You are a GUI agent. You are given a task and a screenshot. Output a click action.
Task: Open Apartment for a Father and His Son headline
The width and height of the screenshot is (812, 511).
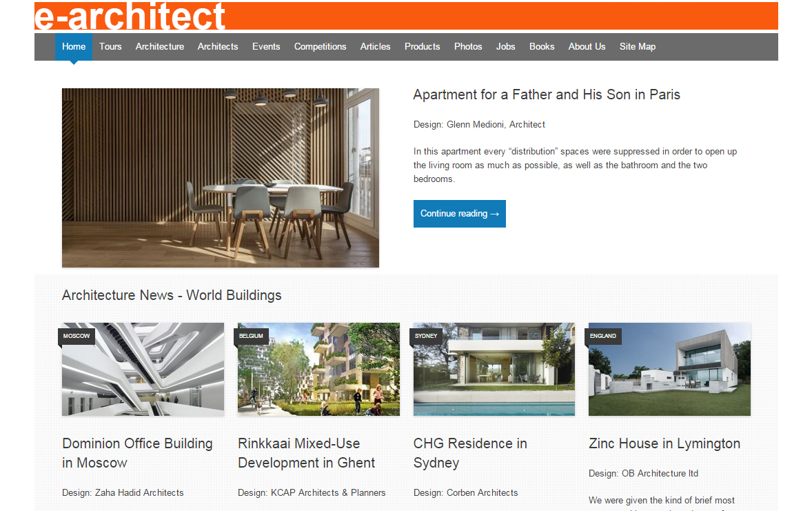tap(547, 95)
